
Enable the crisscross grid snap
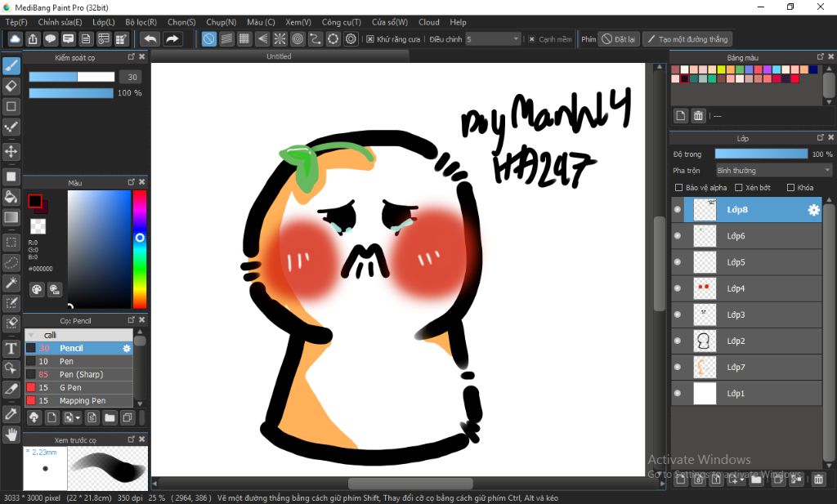[244, 39]
